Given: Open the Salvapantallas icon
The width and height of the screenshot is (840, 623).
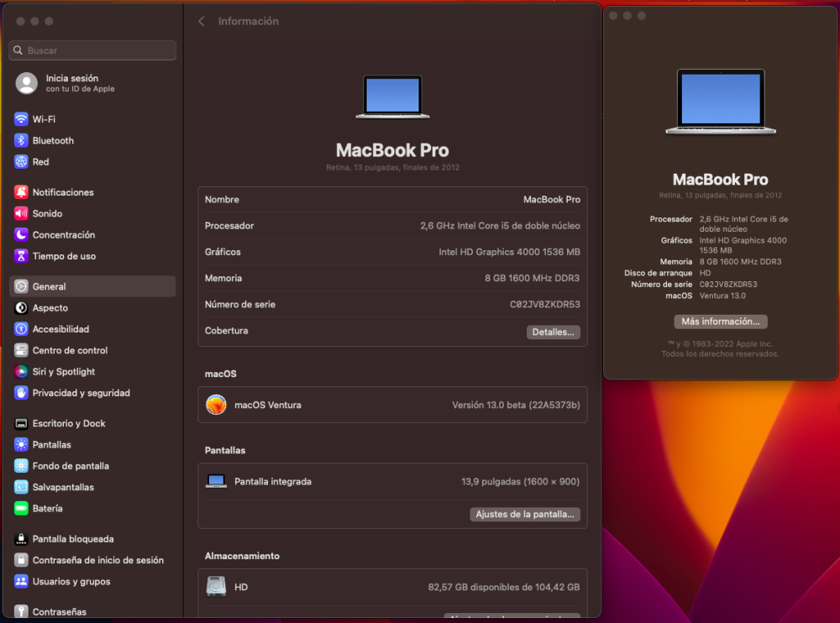Looking at the screenshot, I should [x=21, y=487].
